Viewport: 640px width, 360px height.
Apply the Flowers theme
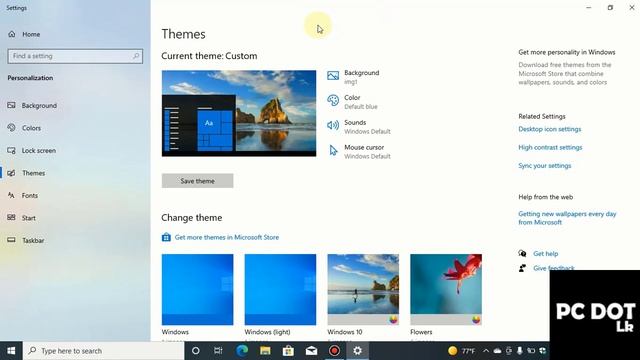(446, 289)
